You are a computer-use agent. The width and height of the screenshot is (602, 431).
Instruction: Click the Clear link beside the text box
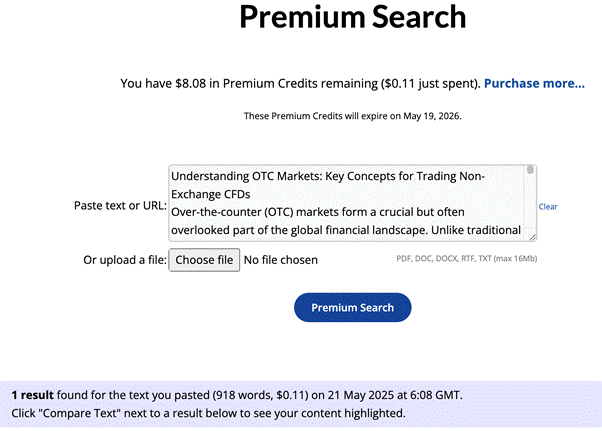[548, 207]
